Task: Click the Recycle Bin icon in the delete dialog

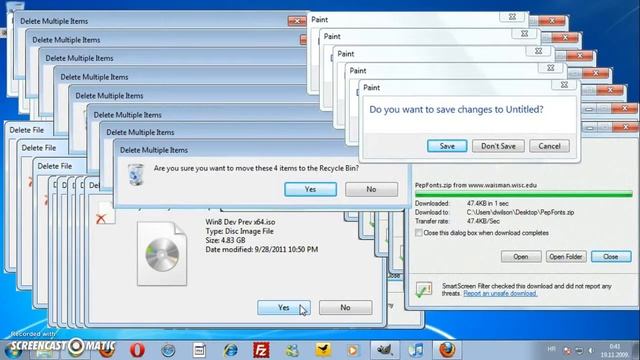Action: click(136, 174)
